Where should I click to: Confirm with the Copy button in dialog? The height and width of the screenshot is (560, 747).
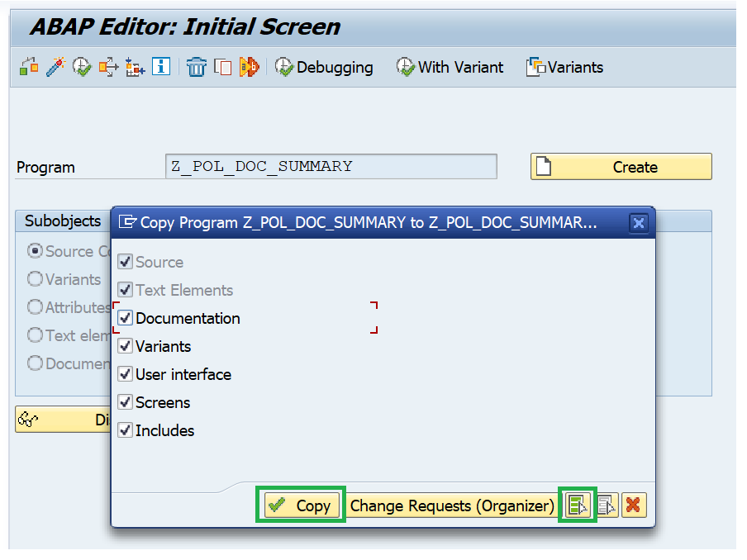coord(302,505)
